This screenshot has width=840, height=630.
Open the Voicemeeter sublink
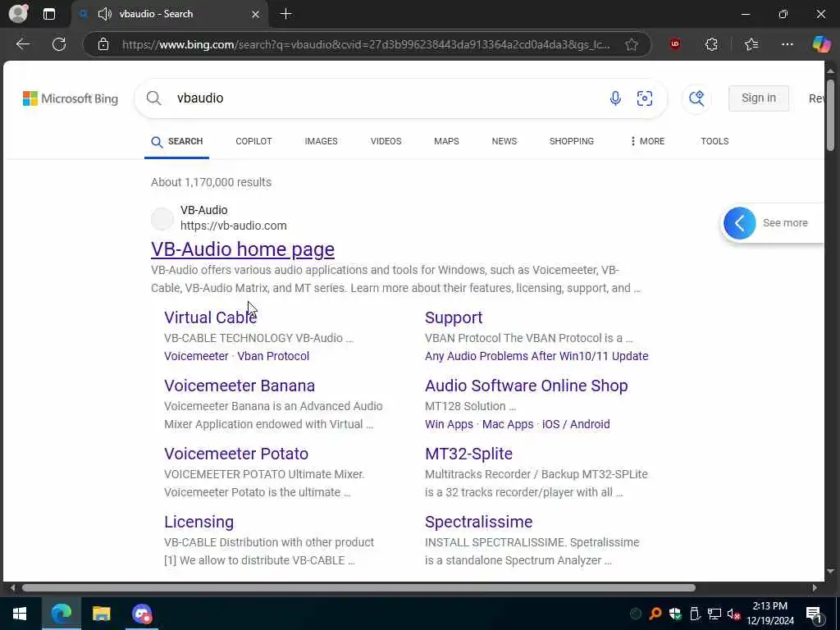coord(196,356)
